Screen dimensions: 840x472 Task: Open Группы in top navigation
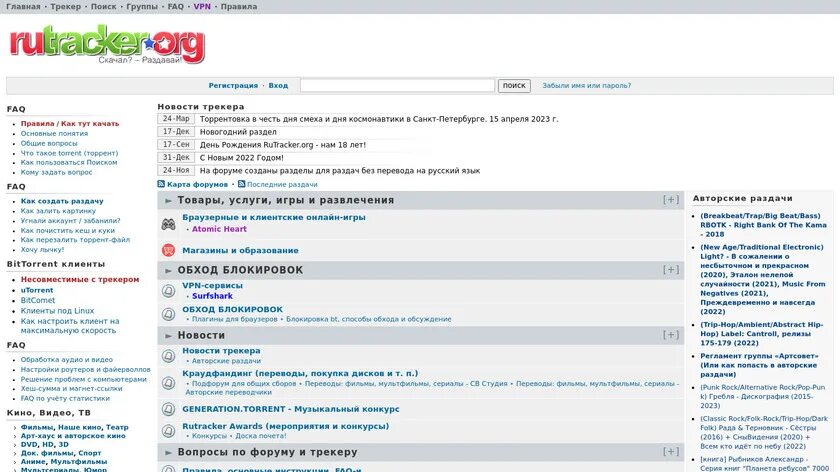tap(142, 6)
